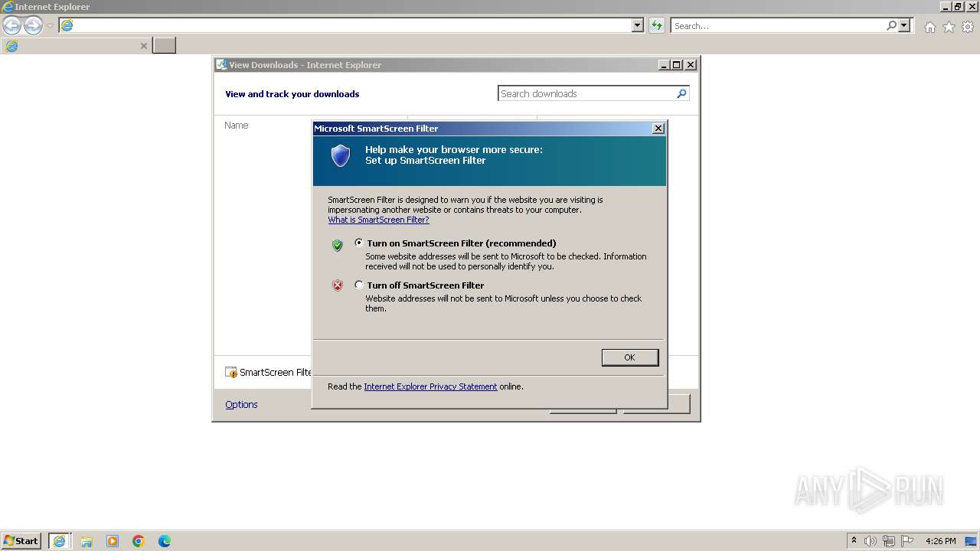The image size is (980, 551).
Task: Open the Tools gear icon
Action: click(x=968, y=27)
